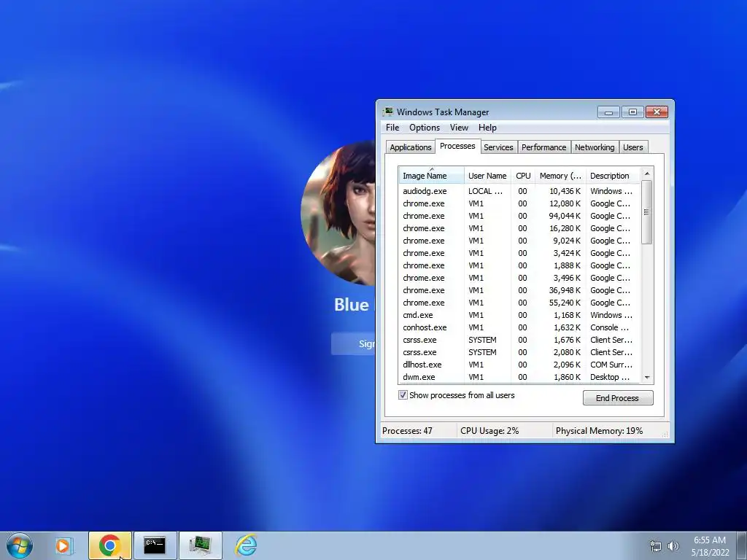Select chrome.exe using 12,080 K memory
Viewport: 747px width, 560px height.
519,203
